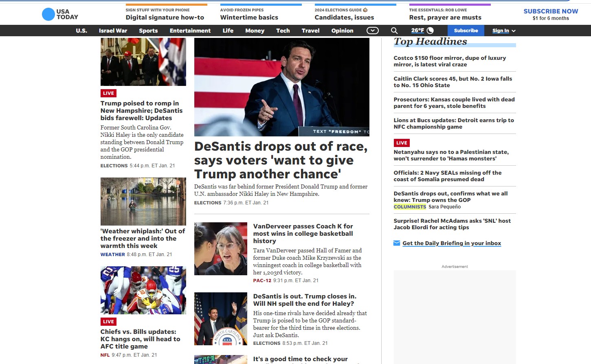Expand the more sections dropdown oval
The width and height of the screenshot is (591, 364).
(373, 31)
